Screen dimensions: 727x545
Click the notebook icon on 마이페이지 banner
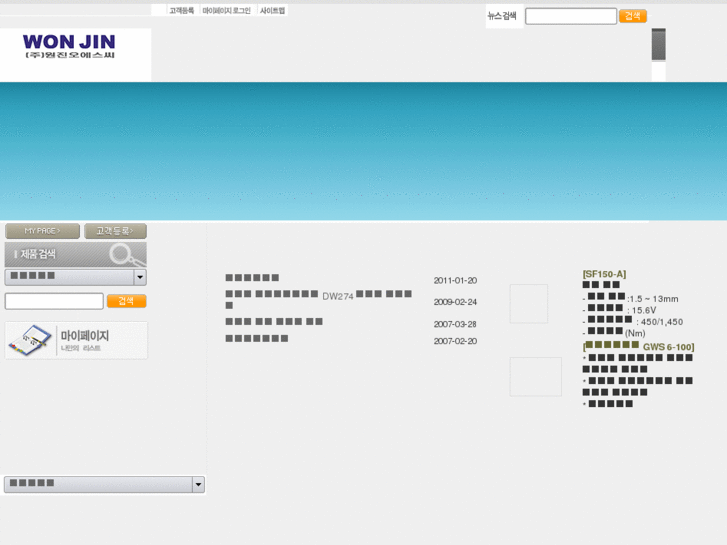point(30,340)
